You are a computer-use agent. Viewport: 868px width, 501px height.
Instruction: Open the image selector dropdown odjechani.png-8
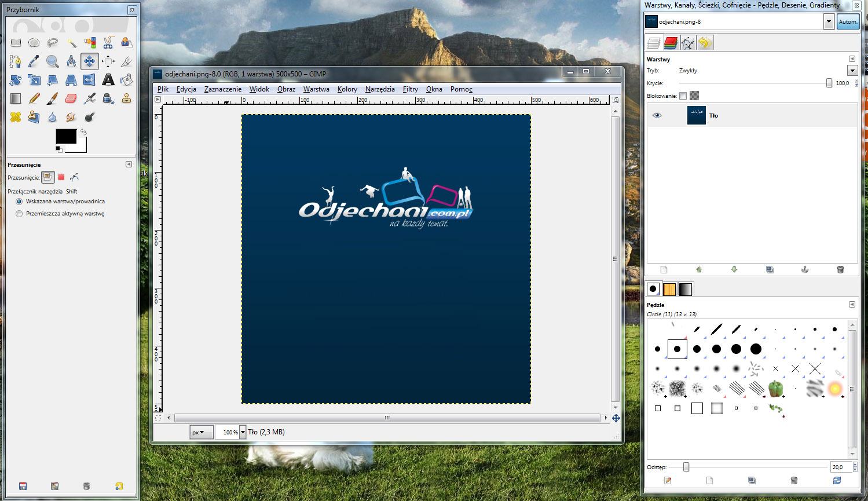[x=829, y=21]
